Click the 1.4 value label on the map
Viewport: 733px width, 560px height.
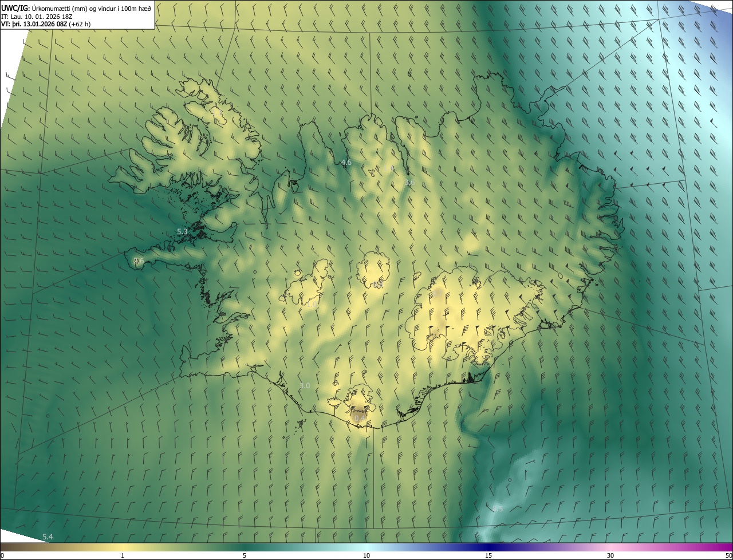[x=389, y=168]
